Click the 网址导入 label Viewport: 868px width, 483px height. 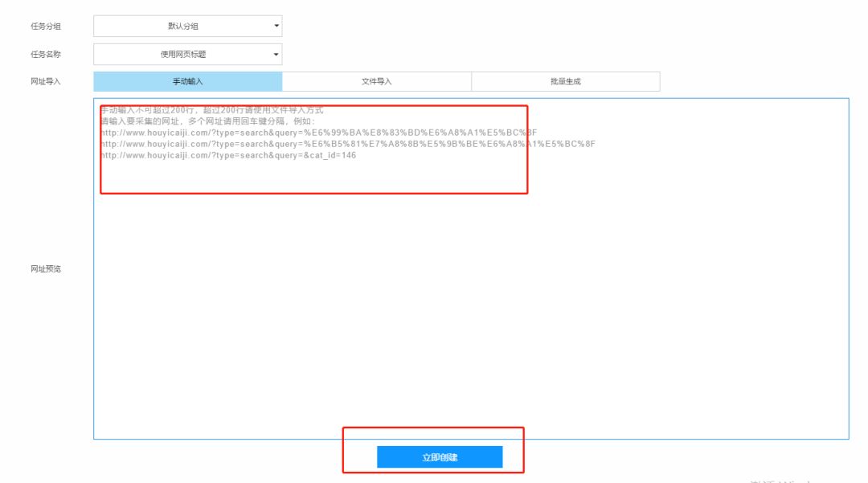click(45, 81)
